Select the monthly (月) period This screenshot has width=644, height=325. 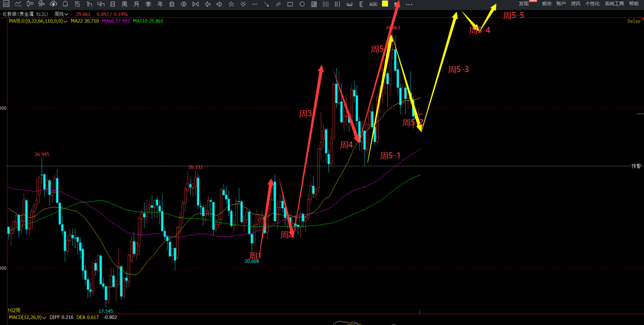(136, 4)
